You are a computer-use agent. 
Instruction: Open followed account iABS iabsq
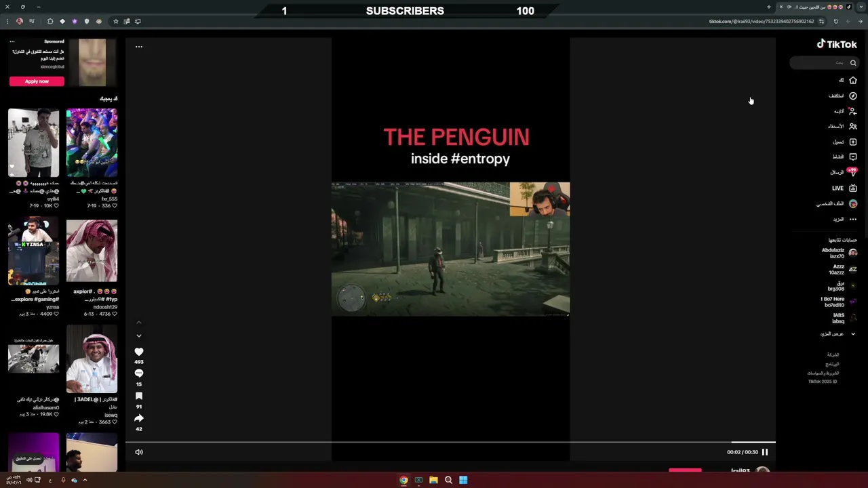[844, 318]
